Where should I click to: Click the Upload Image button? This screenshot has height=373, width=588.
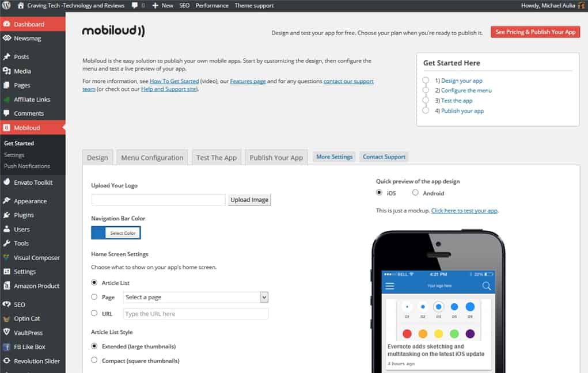(249, 199)
